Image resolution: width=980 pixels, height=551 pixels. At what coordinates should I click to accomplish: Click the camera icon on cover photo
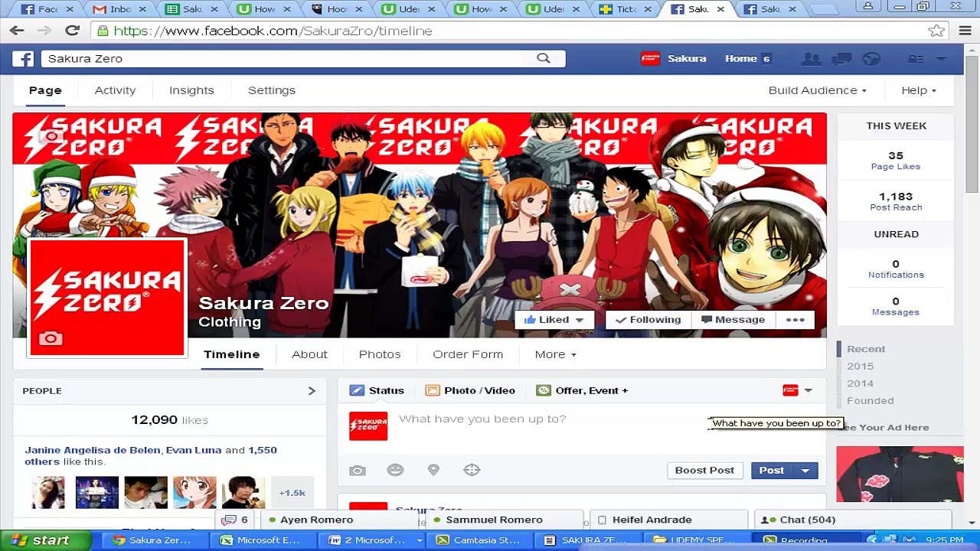(51, 136)
